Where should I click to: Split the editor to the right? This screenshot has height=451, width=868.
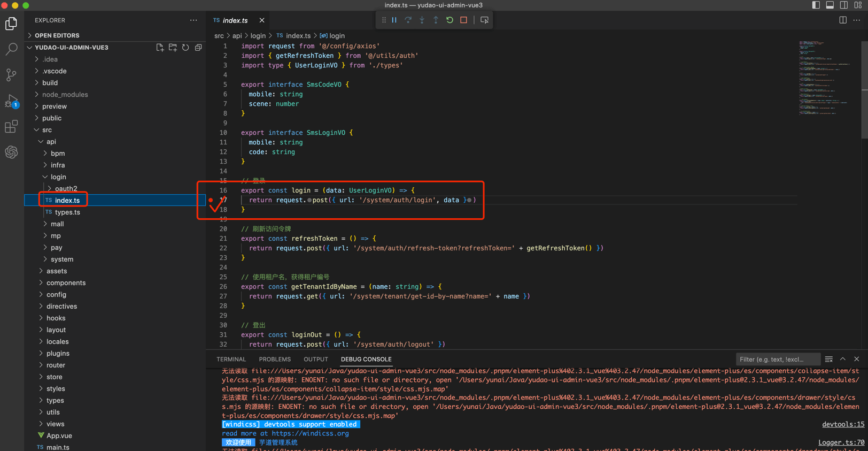(x=843, y=20)
